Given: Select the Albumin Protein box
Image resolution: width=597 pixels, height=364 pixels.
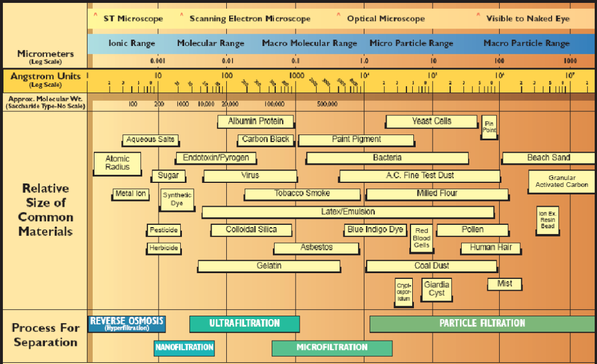Looking at the screenshot, I should click(255, 121).
